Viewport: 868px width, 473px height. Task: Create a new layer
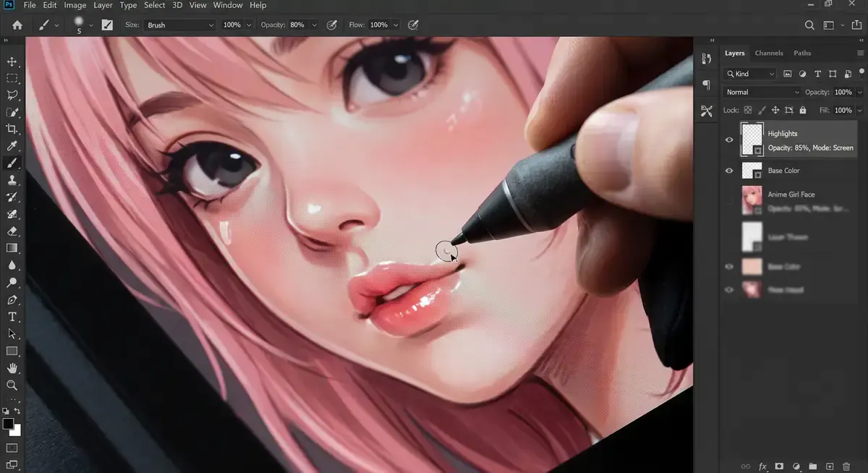(830, 466)
